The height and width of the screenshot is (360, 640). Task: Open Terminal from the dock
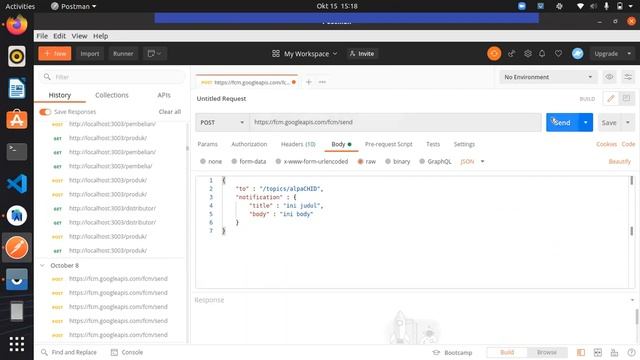[x=17, y=151]
